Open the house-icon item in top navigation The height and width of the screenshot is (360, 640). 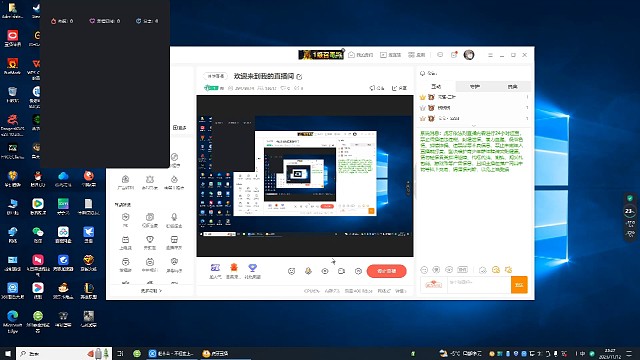360,55
